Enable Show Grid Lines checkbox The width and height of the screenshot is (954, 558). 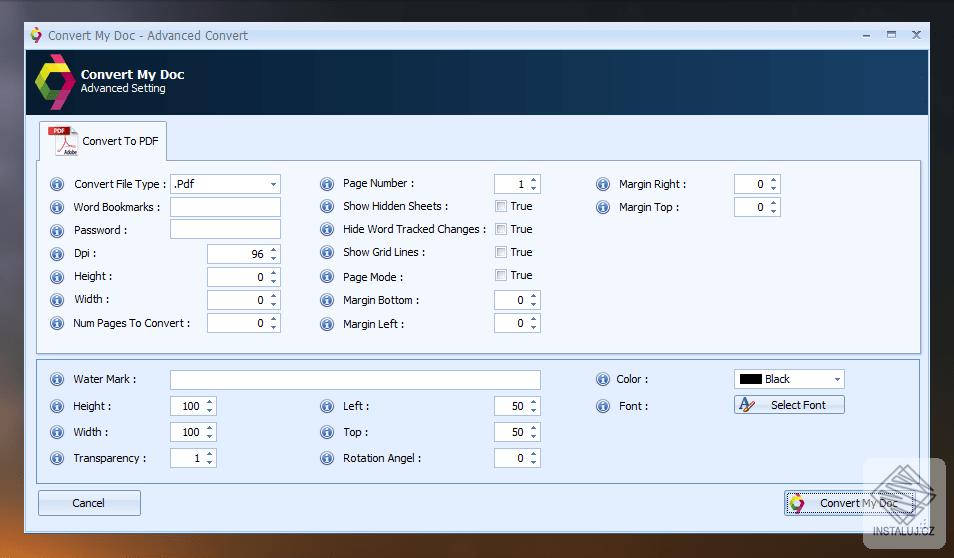(x=501, y=253)
